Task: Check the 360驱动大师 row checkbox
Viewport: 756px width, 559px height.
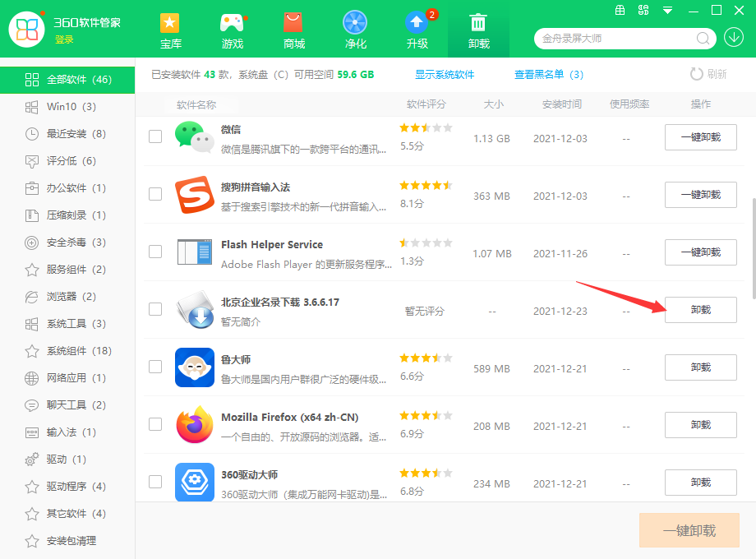Action: pos(155,482)
